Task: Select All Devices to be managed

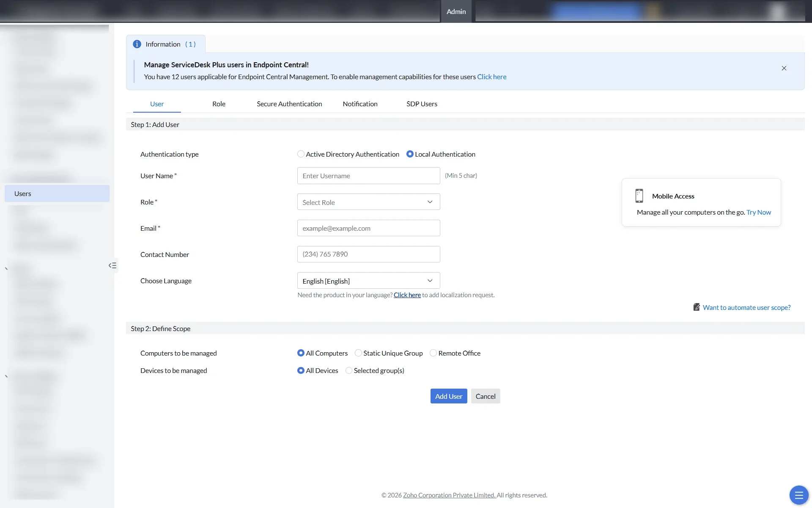Action: click(301, 370)
